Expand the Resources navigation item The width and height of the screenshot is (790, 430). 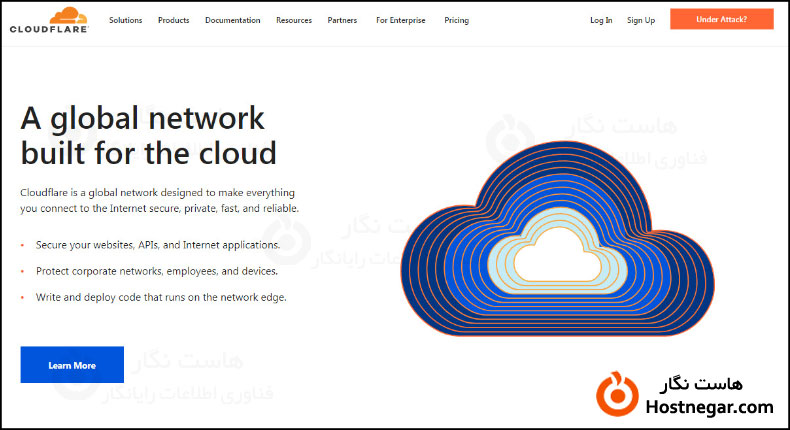coord(294,20)
